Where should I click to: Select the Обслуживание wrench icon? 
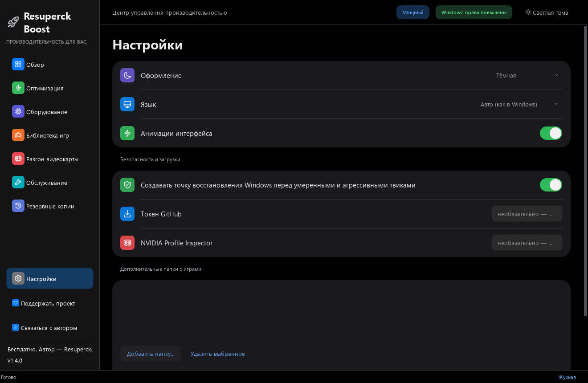pos(18,183)
